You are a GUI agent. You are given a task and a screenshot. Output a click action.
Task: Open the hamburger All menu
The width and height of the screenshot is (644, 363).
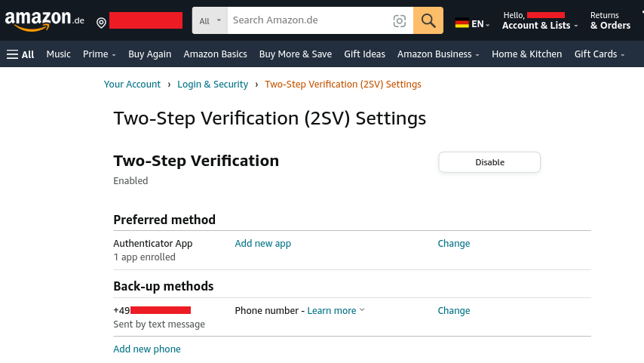[x=20, y=54]
